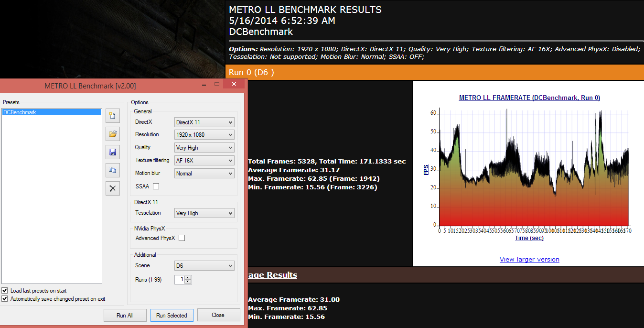The image size is (644, 328).
Task: Click the Run Selected button
Action: coord(172,316)
